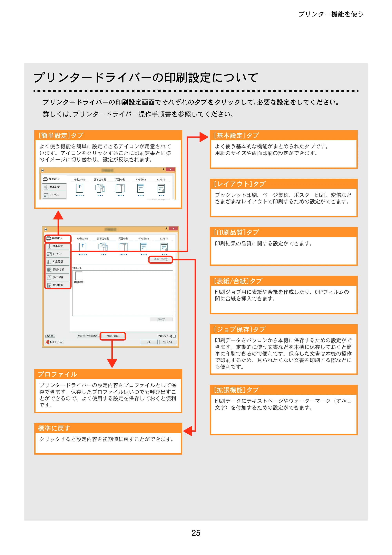
Task: Click the KYOCERA logo in the full dialog
Action: click(54, 342)
